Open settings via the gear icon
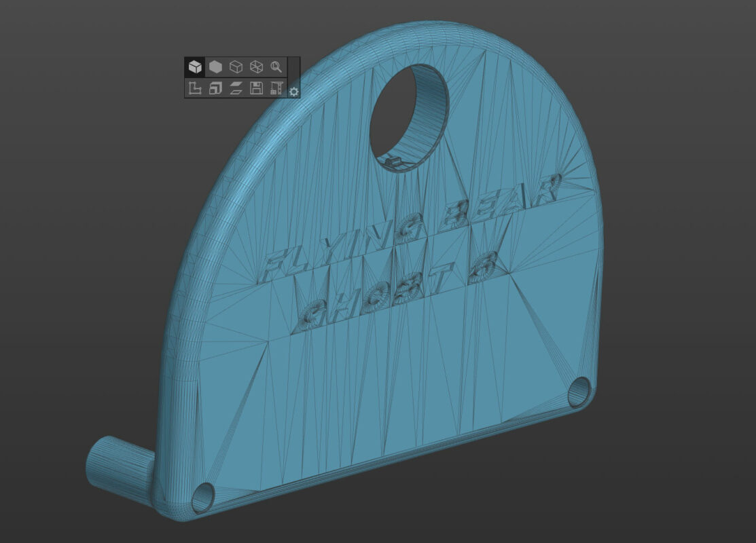This screenshot has width=756, height=543. click(x=293, y=92)
